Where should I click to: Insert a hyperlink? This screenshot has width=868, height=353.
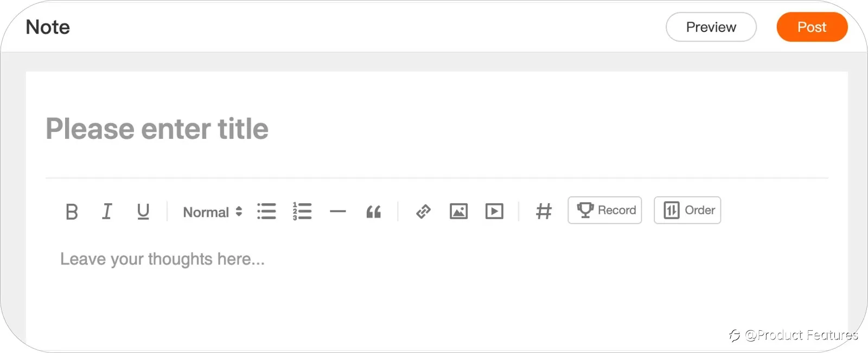tap(423, 211)
